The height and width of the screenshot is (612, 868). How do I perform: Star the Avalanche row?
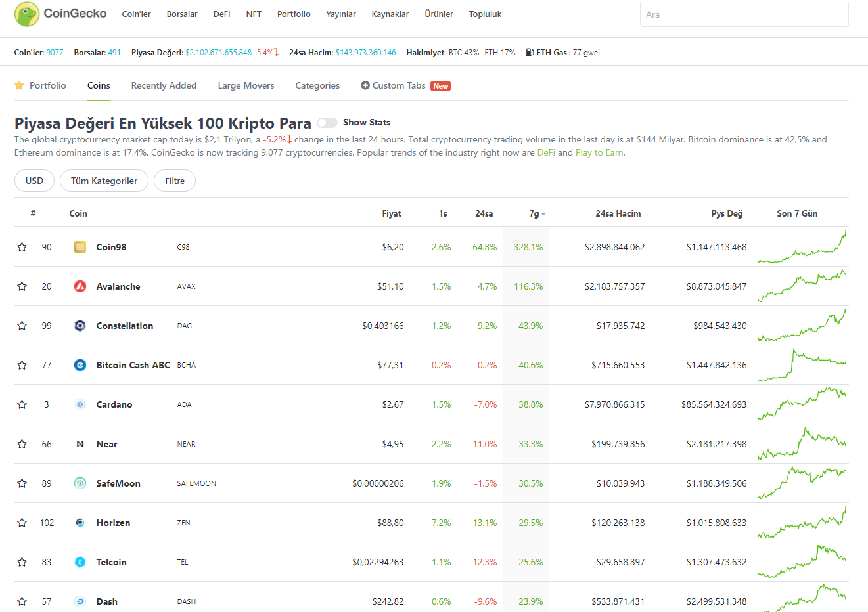pos(22,286)
